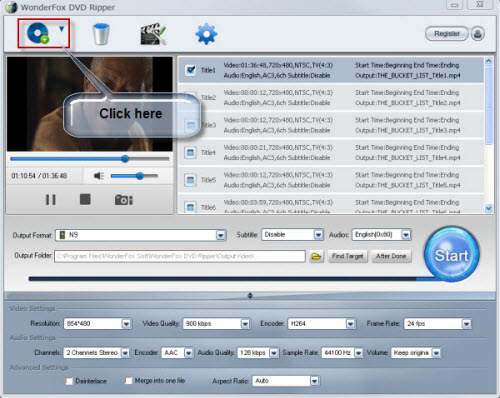Stop the video preview playback
This screenshot has width=500, height=398.
click(85, 199)
